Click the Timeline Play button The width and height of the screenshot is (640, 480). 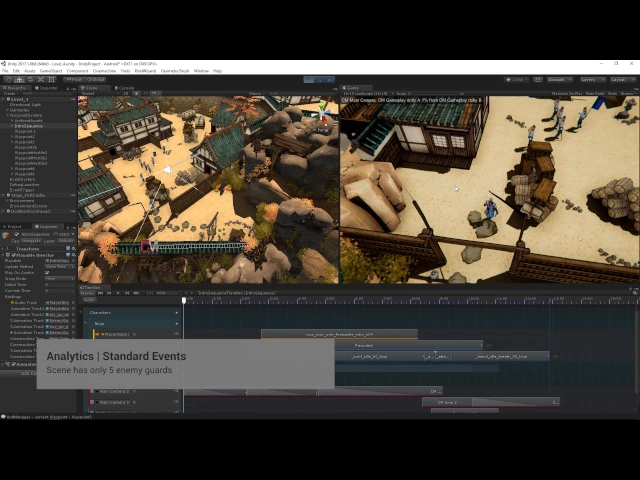click(x=118, y=293)
